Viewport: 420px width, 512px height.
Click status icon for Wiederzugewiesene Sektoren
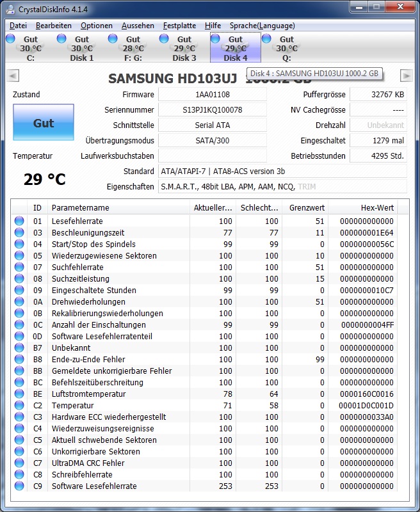click(x=19, y=255)
